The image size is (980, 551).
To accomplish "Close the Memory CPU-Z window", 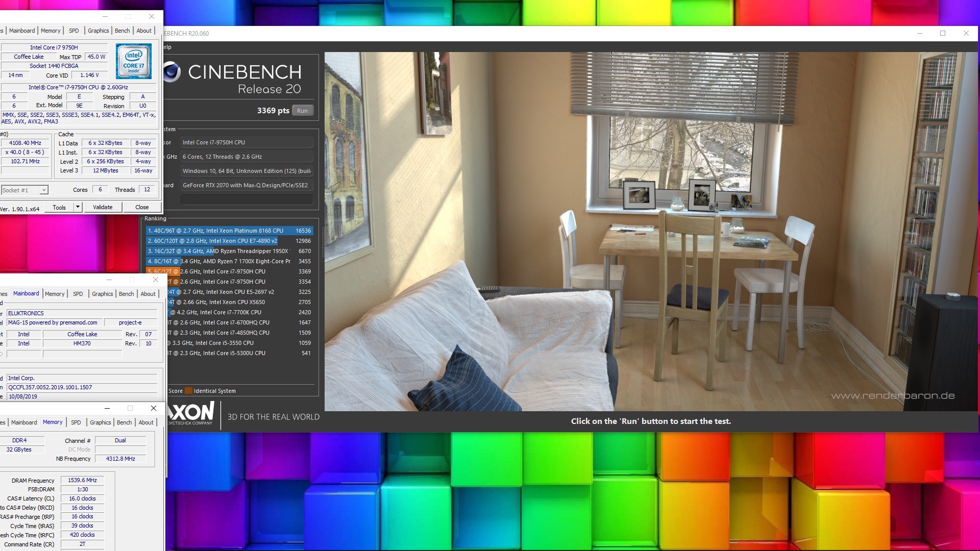I will click(x=154, y=408).
